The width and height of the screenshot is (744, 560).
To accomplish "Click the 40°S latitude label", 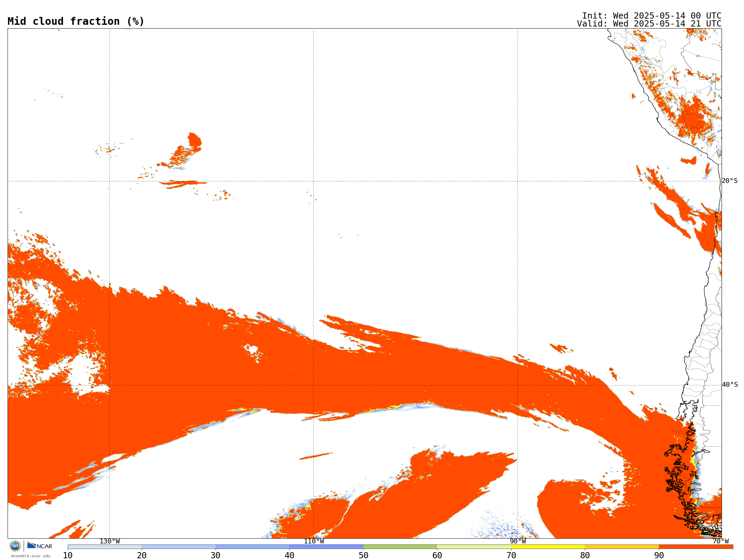I will [730, 385].
